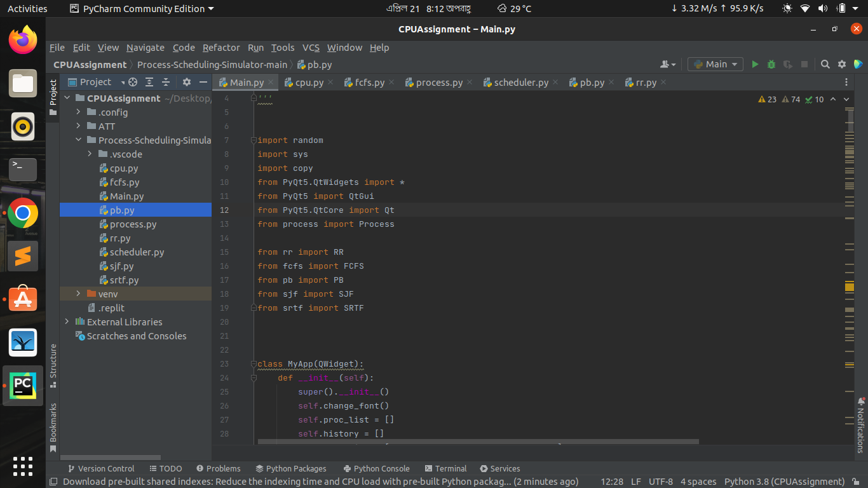Hide the Project tool window
The image size is (868, 488).
pyautogui.click(x=203, y=82)
